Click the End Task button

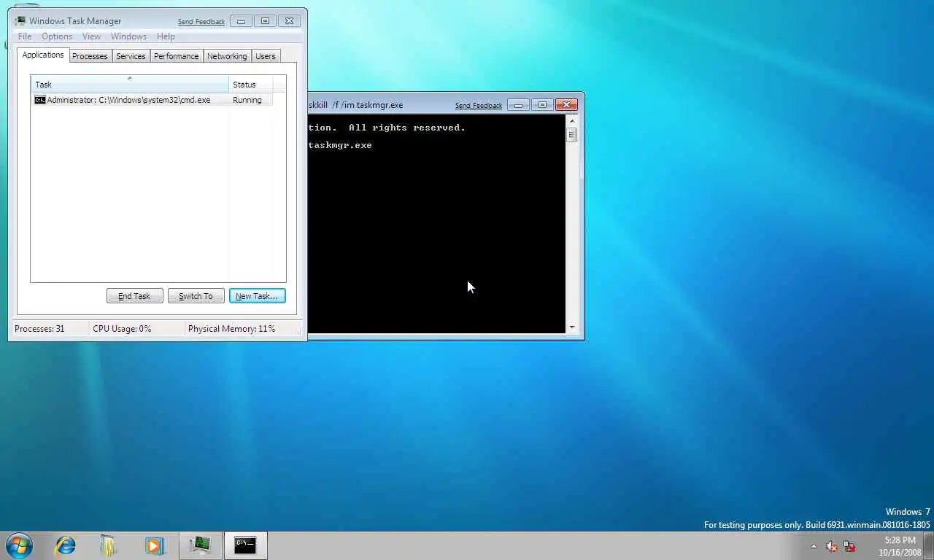point(134,296)
